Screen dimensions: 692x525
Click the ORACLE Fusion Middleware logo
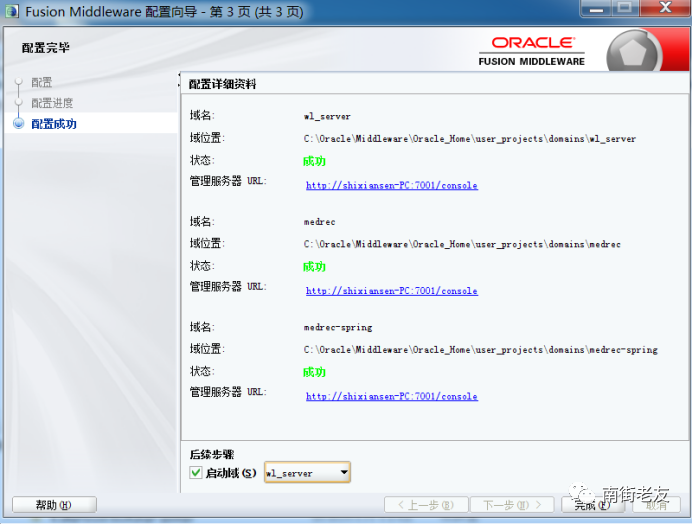tap(532, 51)
